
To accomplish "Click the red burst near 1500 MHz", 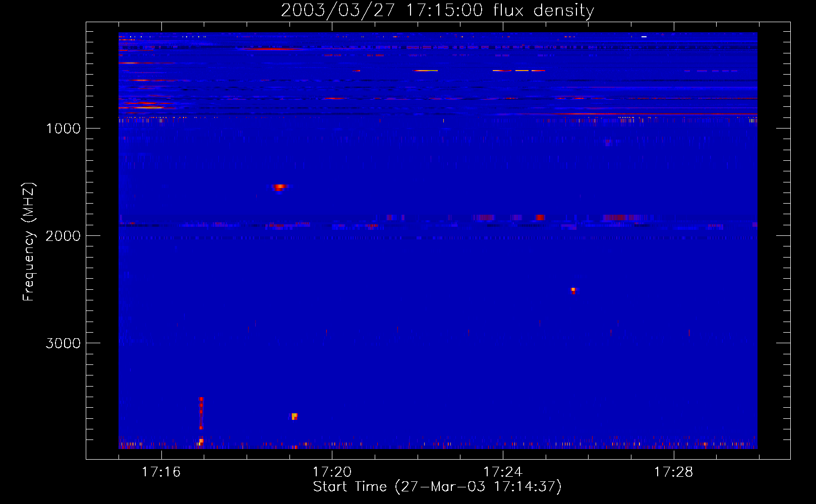I will pyautogui.click(x=279, y=187).
